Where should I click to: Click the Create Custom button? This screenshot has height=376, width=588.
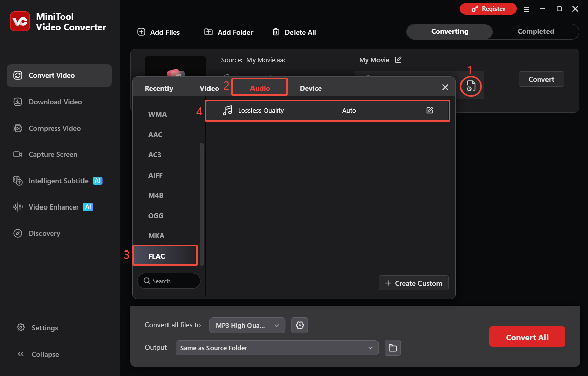[x=413, y=283]
